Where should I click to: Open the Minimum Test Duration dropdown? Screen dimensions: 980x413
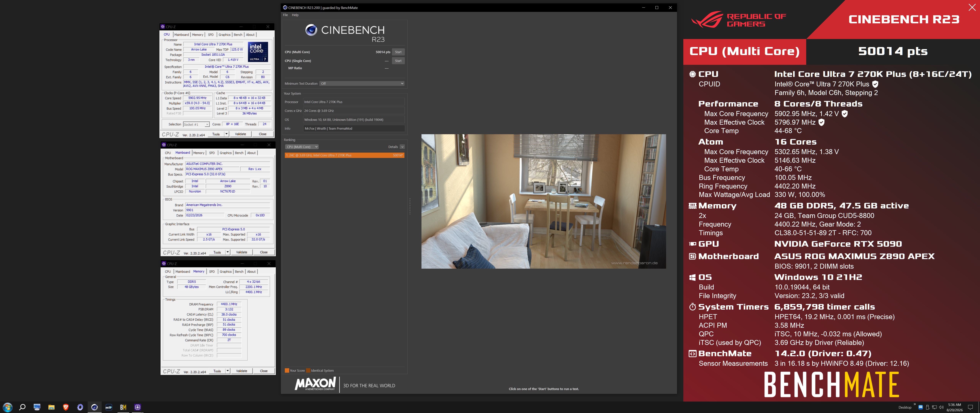(x=362, y=84)
